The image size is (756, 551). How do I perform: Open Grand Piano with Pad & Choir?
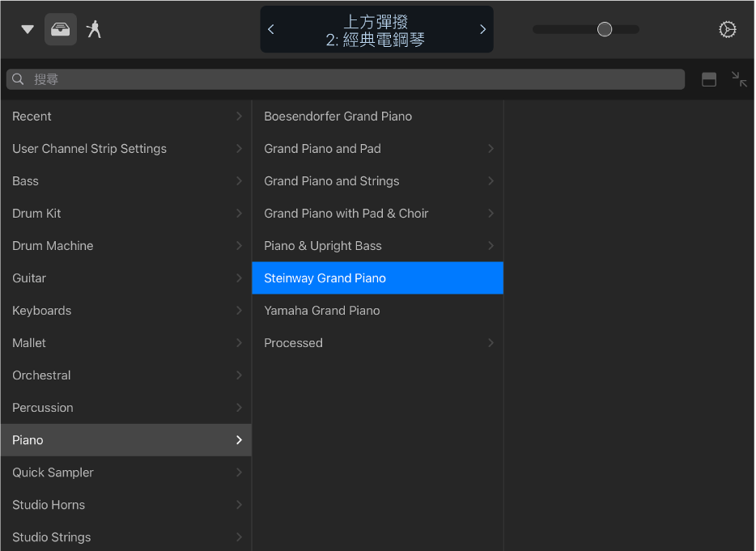(377, 213)
